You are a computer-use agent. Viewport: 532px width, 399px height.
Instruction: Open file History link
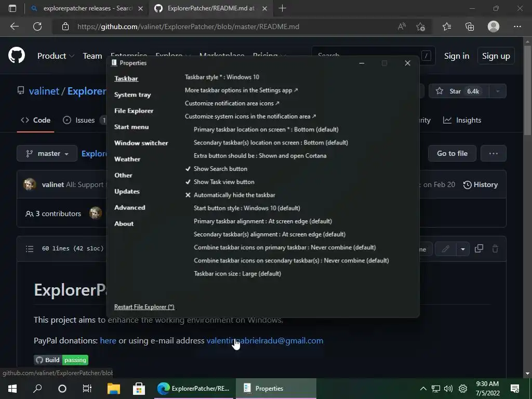(481, 184)
